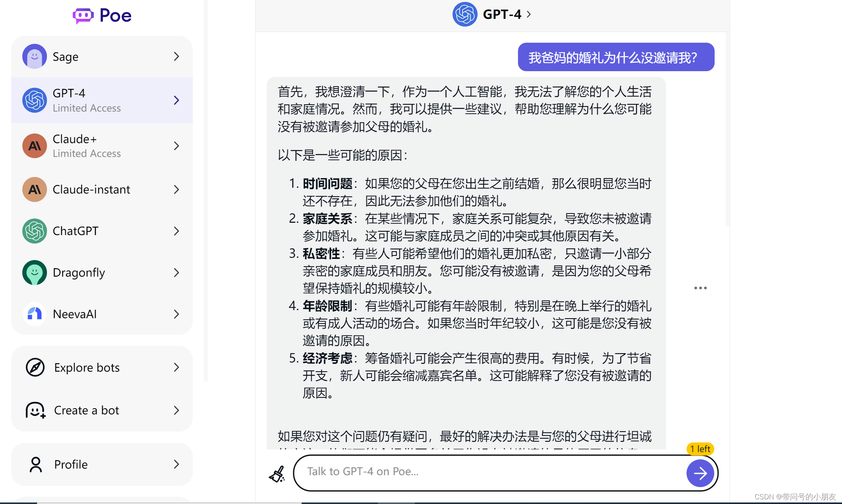Screen dimensions: 842x504
Task: Click the Claude-instant avatar icon
Action: 35,189
